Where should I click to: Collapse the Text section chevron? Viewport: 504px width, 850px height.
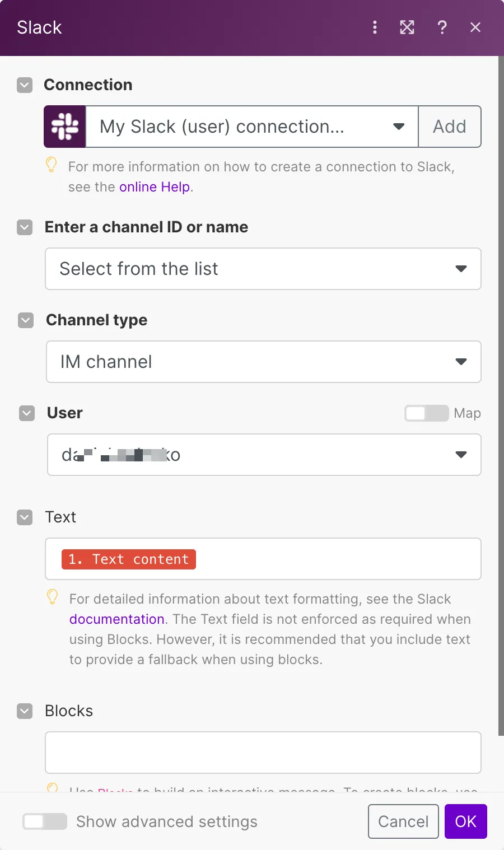pyautogui.click(x=25, y=517)
